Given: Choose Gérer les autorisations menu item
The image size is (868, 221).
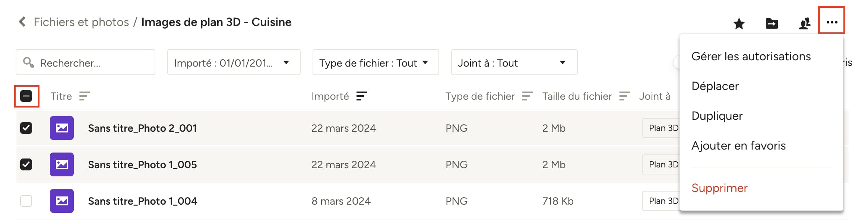Looking at the screenshot, I should click(x=751, y=57).
